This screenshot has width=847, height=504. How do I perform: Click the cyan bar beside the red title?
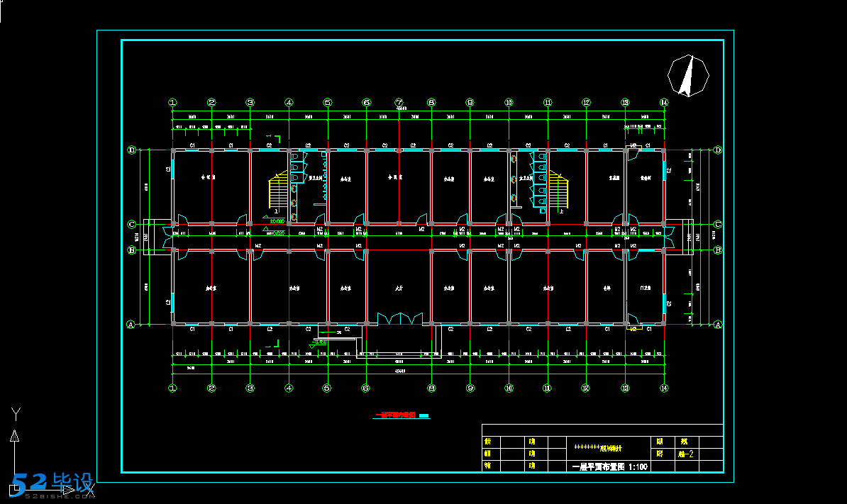424,416
